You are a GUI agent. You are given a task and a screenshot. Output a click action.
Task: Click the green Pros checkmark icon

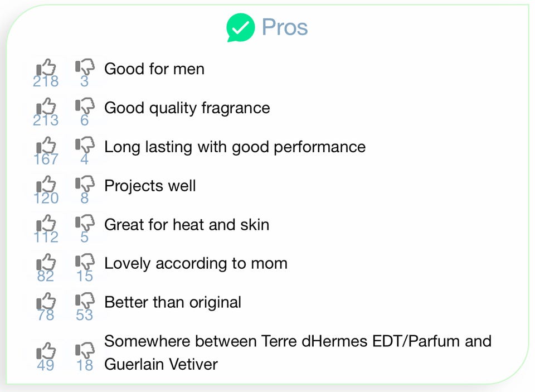click(240, 28)
